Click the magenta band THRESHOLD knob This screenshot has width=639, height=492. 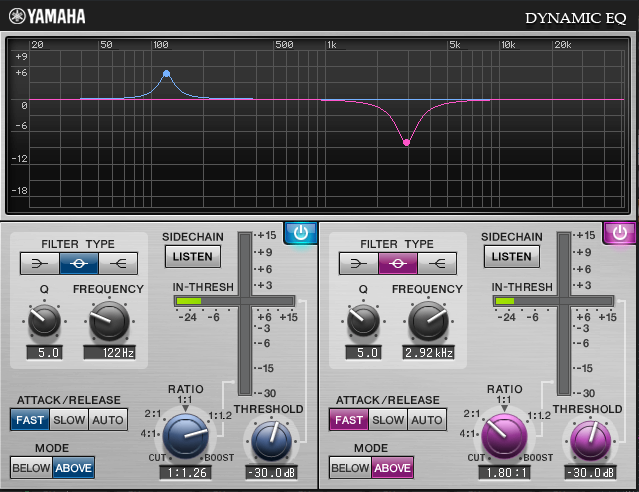tap(591, 441)
